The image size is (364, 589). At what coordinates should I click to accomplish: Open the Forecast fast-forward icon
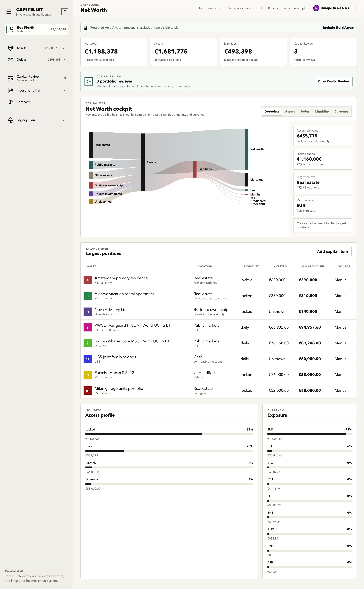coord(11,102)
